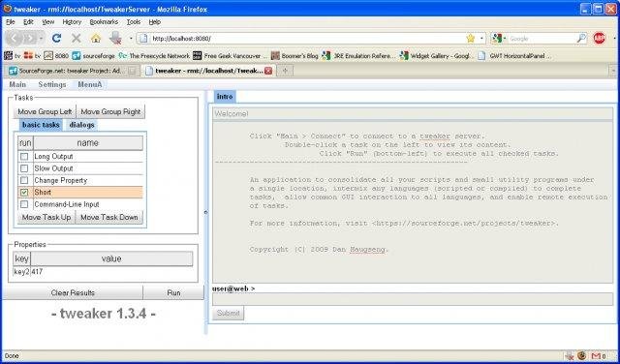Click the Firefox Back navigation arrow

coord(15,38)
